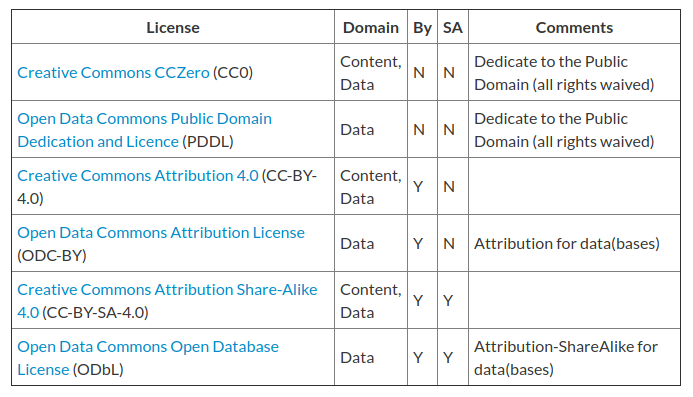Open the Open Data Commons Attribution License link
693x397 pixels.
161,233
